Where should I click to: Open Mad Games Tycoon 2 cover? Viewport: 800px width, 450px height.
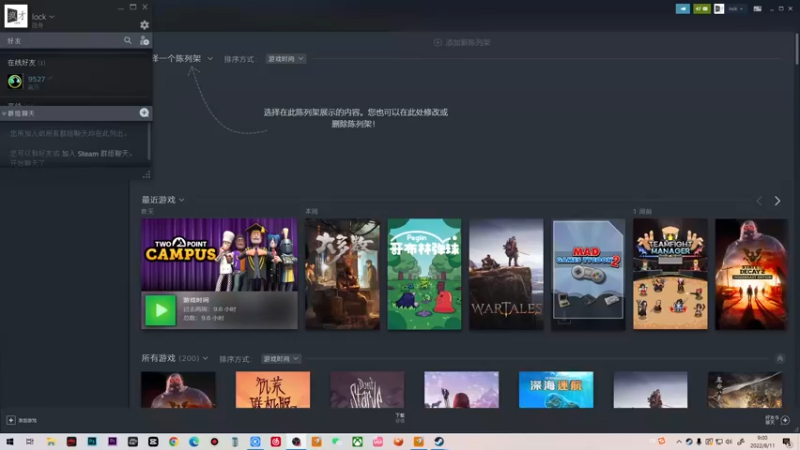[588, 274]
